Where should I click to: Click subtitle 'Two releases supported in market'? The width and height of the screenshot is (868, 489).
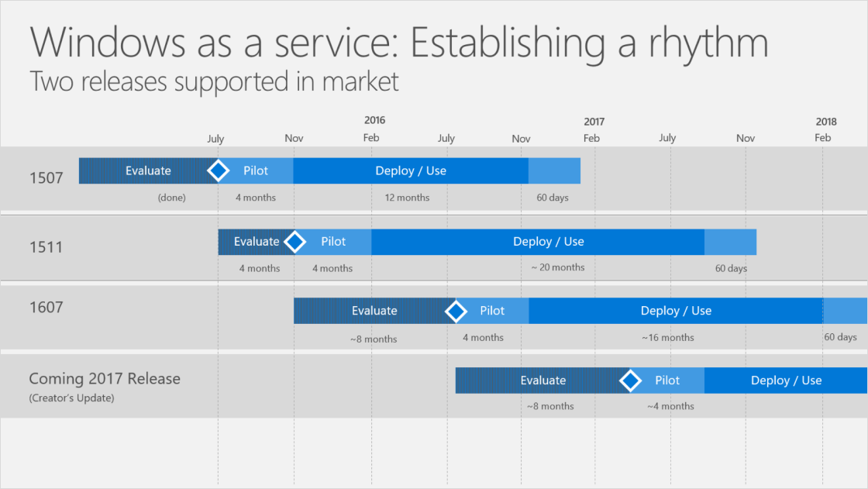click(214, 82)
